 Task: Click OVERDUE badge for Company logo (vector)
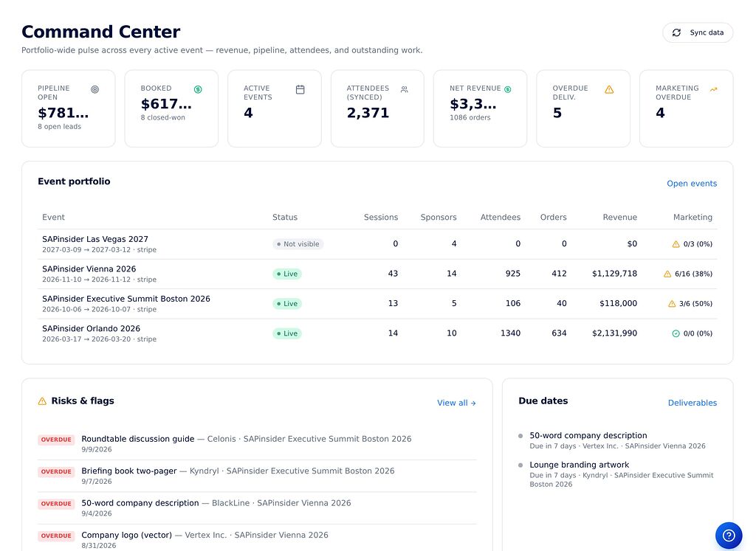tap(56, 536)
